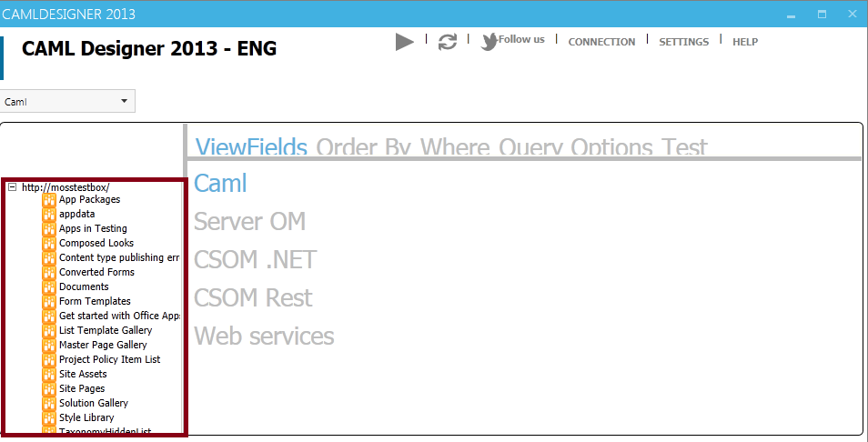Click the Solution Gallery list icon
Image resolution: width=868 pixels, height=442 pixels.
49,403
